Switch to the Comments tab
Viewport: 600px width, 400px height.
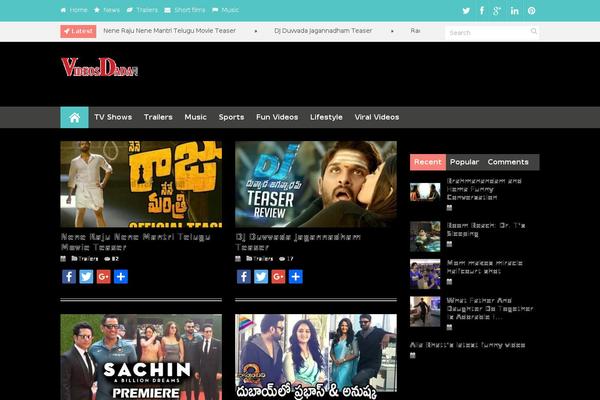508,162
